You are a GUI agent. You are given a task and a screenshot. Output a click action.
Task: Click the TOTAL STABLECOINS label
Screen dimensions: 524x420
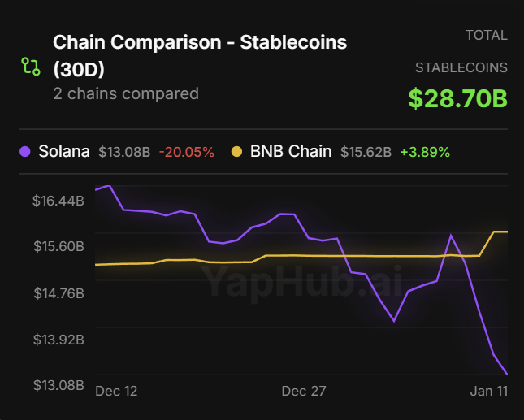coord(461,51)
